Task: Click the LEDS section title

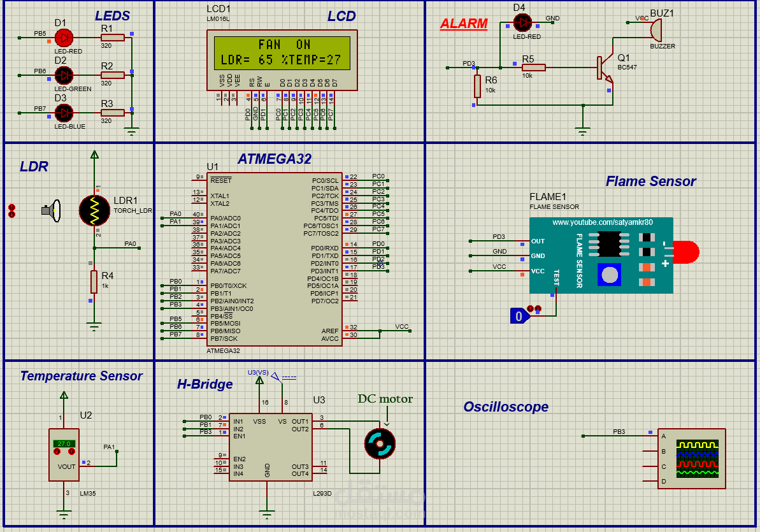Action: click(x=113, y=16)
